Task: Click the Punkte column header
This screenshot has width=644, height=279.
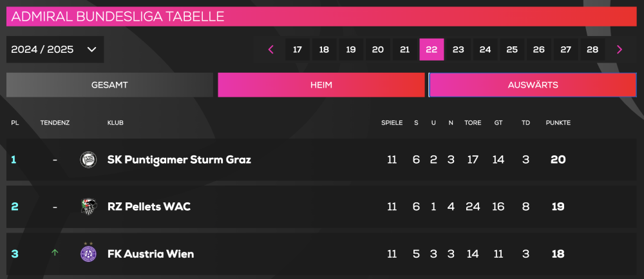Action: click(558, 122)
